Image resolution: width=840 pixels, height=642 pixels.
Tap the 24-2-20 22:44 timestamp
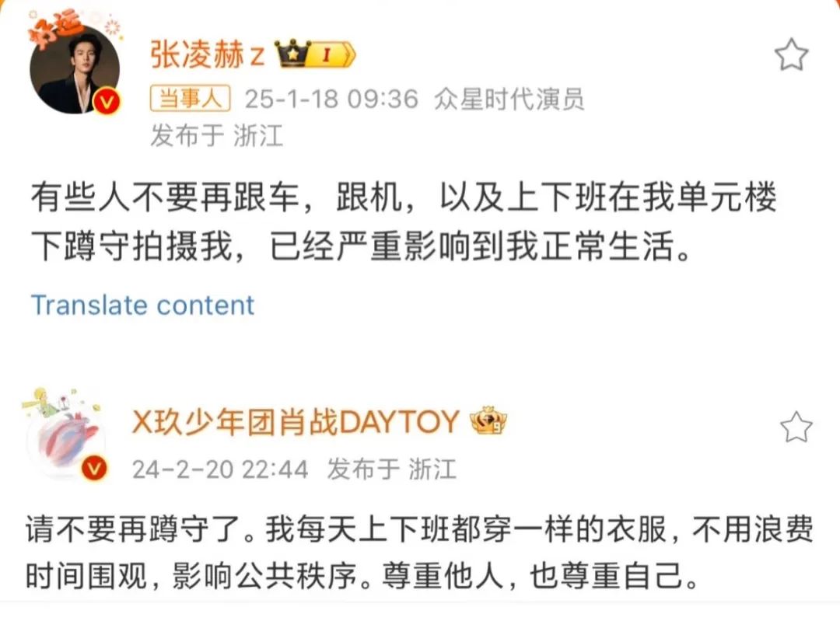coord(219,469)
